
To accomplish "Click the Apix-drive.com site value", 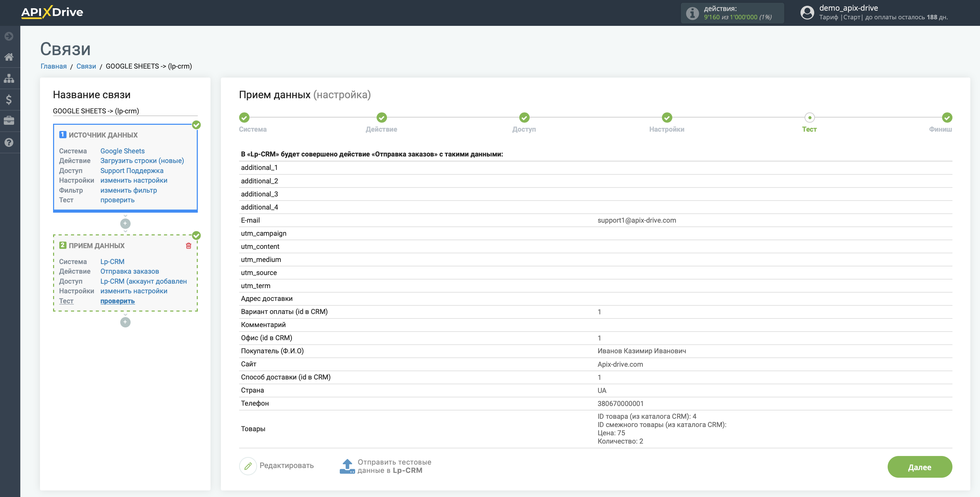I will [x=620, y=364].
